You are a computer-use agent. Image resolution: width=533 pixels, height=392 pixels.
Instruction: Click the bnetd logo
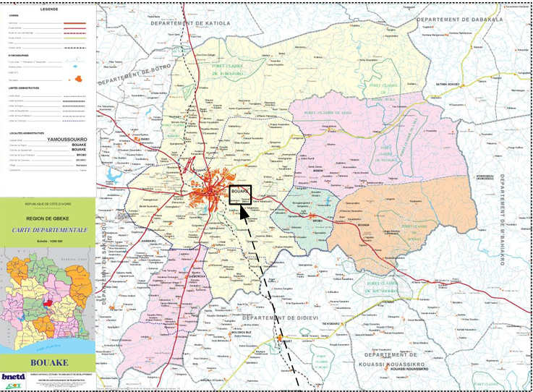coord(13,377)
